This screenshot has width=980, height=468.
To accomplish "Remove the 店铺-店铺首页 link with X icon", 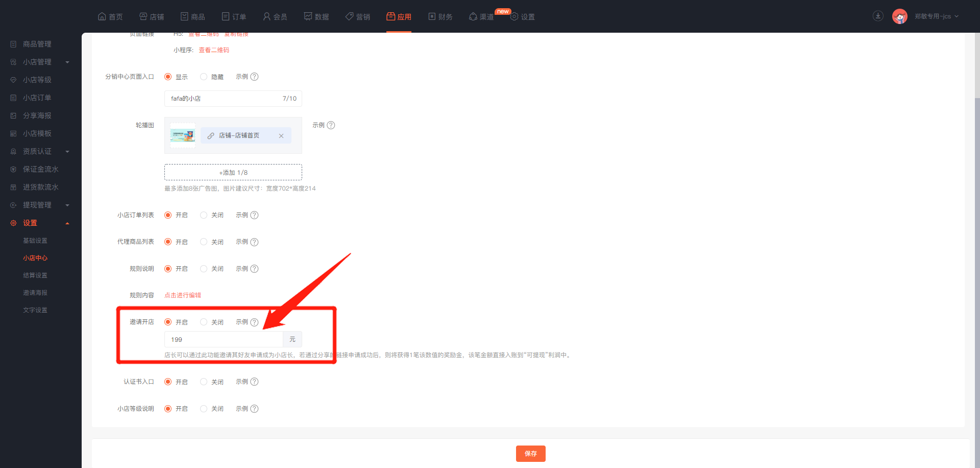I will click(281, 136).
